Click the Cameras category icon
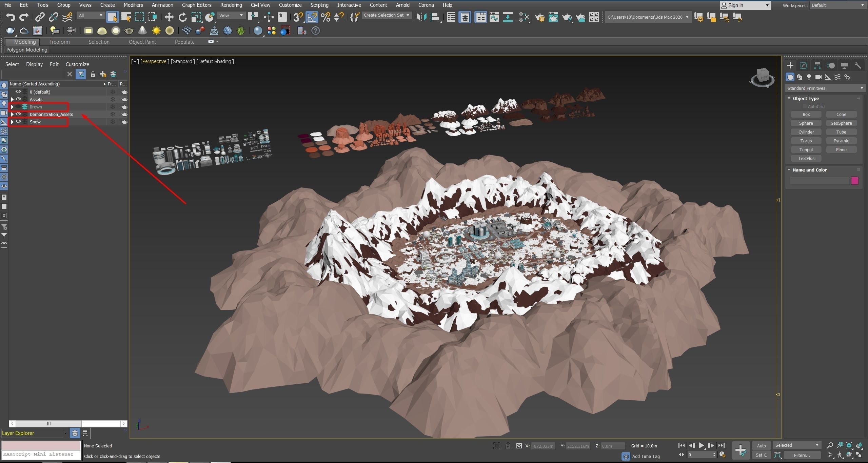Image resolution: width=868 pixels, height=463 pixels. (818, 77)
